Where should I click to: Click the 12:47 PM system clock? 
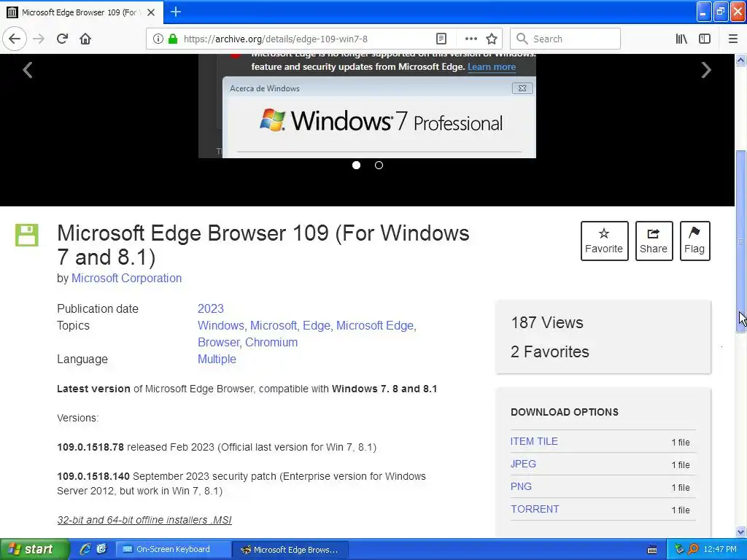(720, 550)
